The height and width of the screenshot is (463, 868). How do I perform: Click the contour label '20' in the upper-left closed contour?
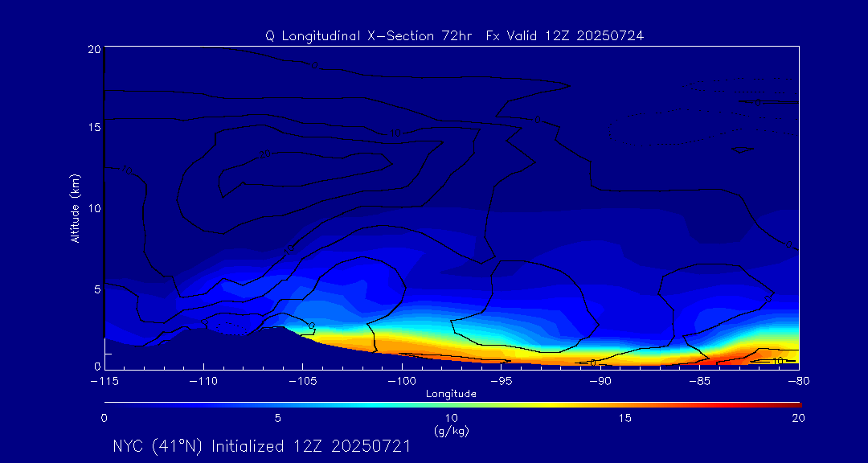click(264, 154)
